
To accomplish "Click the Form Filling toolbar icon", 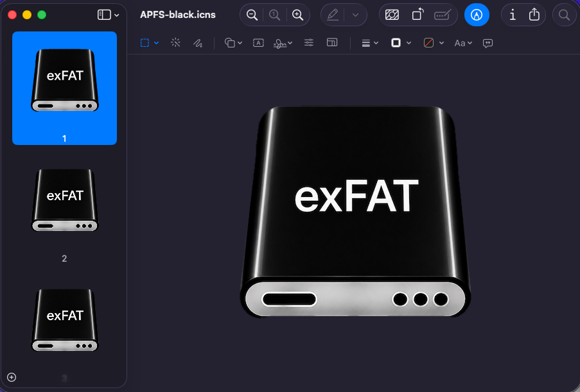I will click(442, 15).
